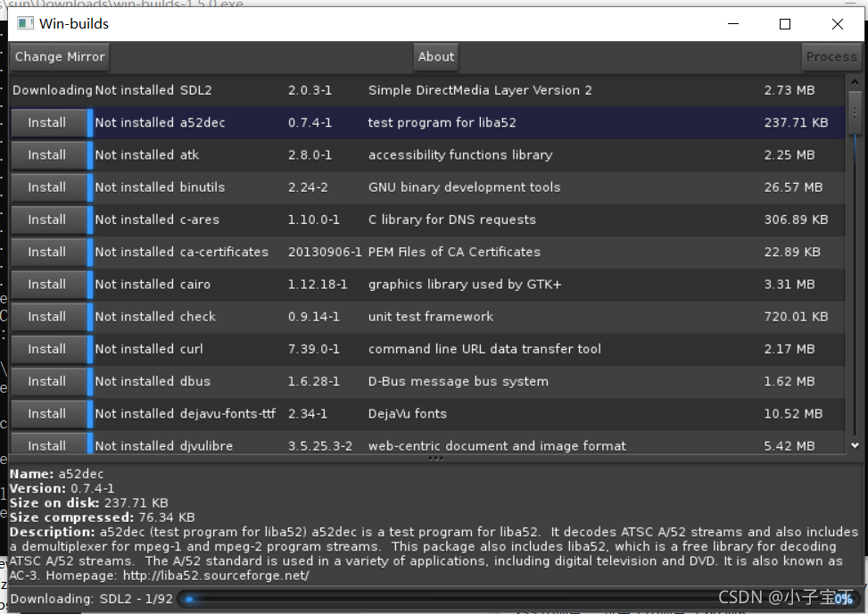Click description 'GNU binary development tools'

pos(465,187)
